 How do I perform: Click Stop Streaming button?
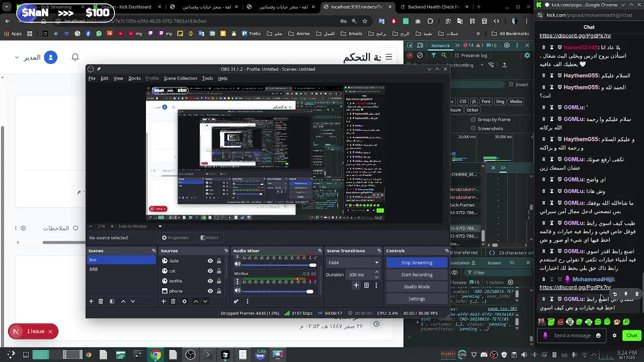(x=417, y=262)
